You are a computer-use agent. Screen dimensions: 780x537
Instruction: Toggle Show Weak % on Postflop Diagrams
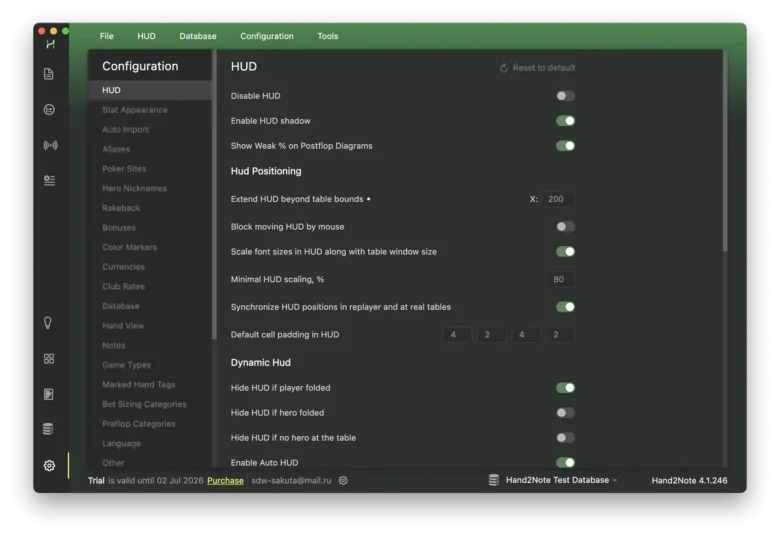565,146
